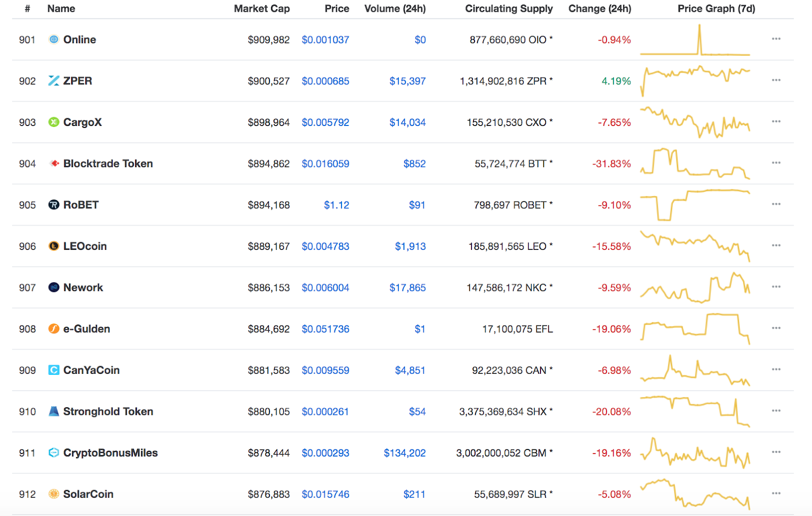Click the e-Gulden logo icon
This screenshot has width=812, height=516.
(54, 329)
